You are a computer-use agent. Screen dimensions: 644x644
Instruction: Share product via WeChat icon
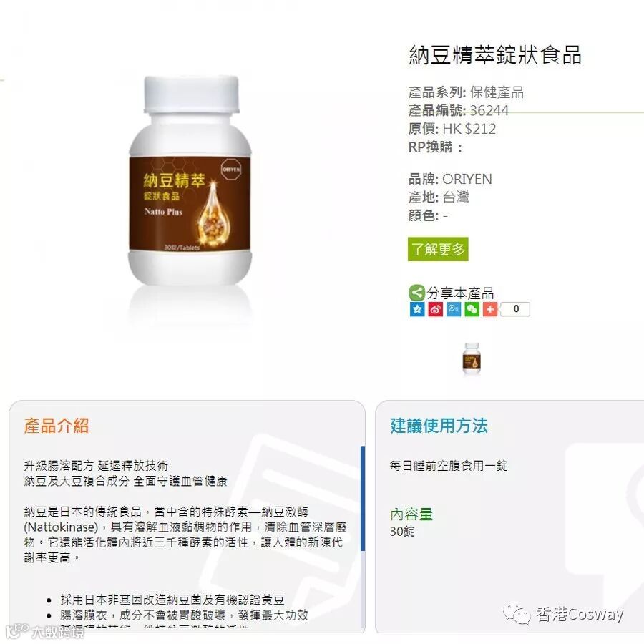coord(472,309)
